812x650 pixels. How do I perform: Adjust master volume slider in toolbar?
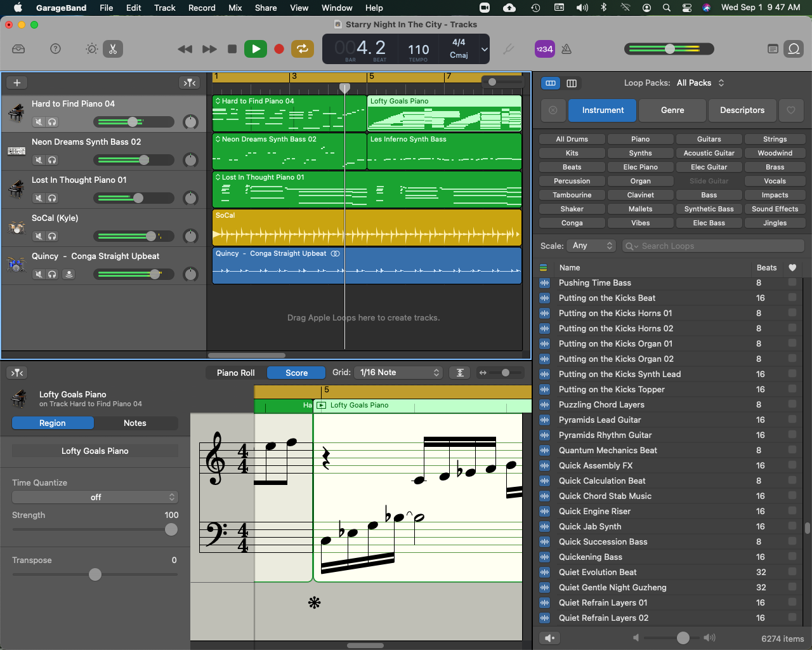click(x=669, y=49)
